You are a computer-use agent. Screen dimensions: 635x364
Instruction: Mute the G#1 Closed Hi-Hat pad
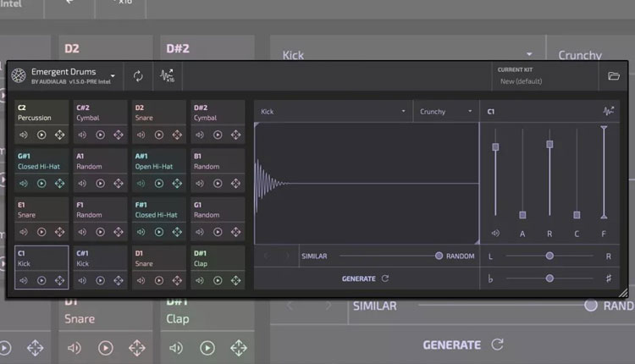pos(24,183)
